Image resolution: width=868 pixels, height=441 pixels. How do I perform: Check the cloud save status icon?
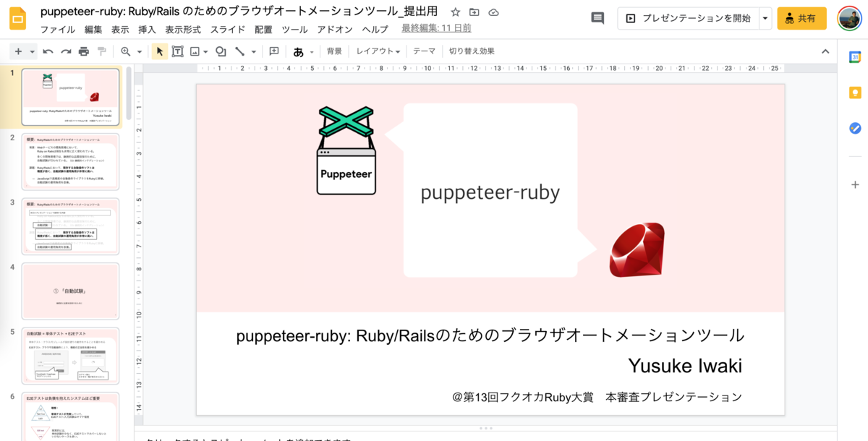click(x=493, y=12)
